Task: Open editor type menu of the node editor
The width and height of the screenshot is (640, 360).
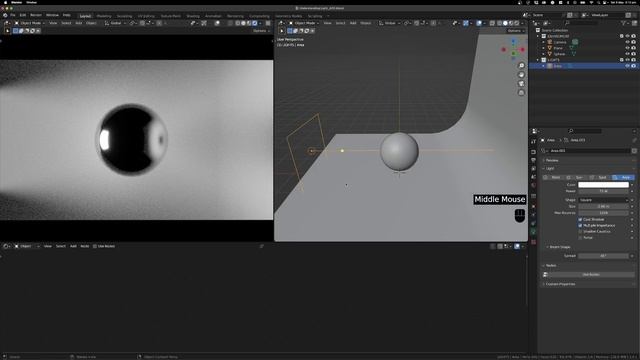Action: [6, 246]
